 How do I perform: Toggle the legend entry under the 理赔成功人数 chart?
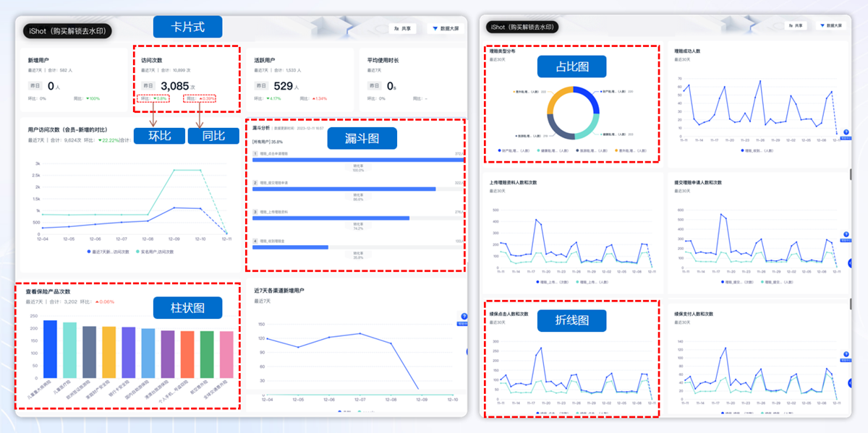pyautogui.click(x=757, y=150)
